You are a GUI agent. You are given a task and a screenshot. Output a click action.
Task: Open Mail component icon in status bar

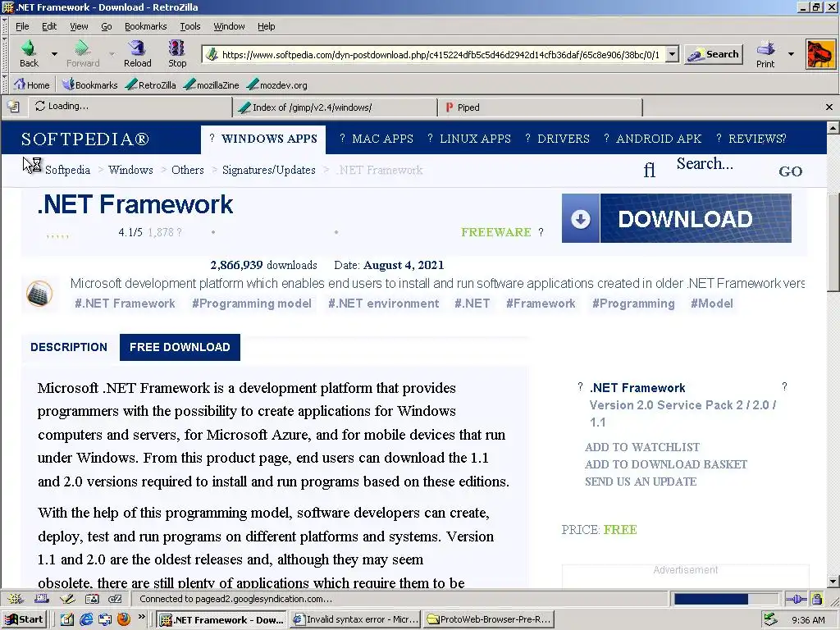pos(42,599)
